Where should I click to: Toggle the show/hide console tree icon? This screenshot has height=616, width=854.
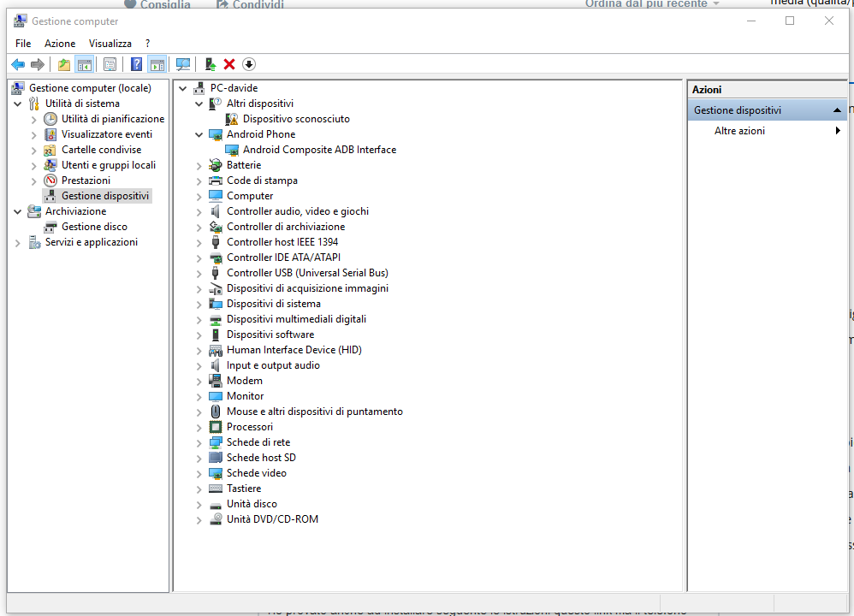(85, 64)
